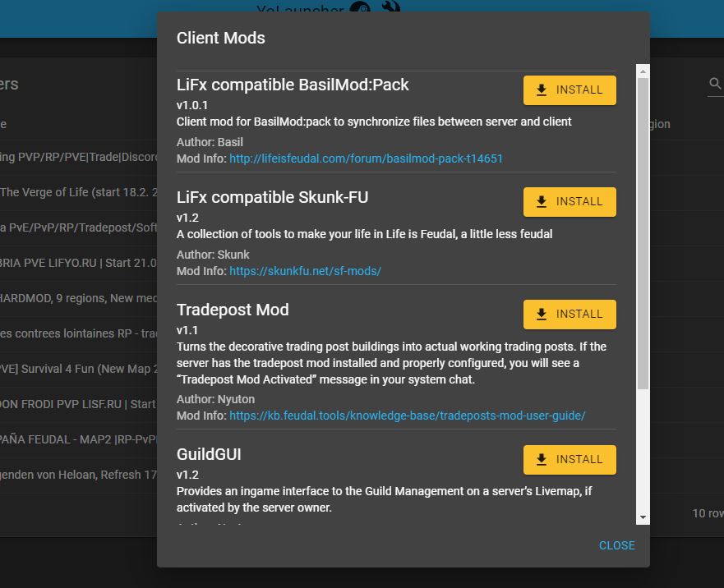Install the LiFx compatible Skunk-FU mod

pos(570,202)
